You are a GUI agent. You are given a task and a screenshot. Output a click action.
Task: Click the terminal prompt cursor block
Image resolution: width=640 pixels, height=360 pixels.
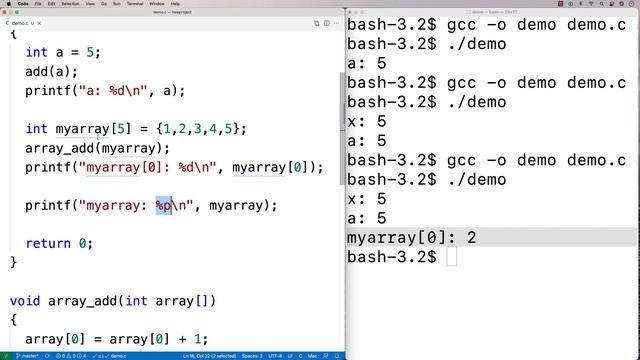point(451,257)
